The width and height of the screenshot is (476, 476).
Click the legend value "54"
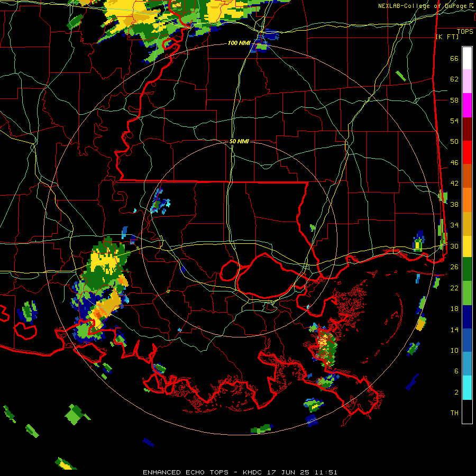[454, 121]
